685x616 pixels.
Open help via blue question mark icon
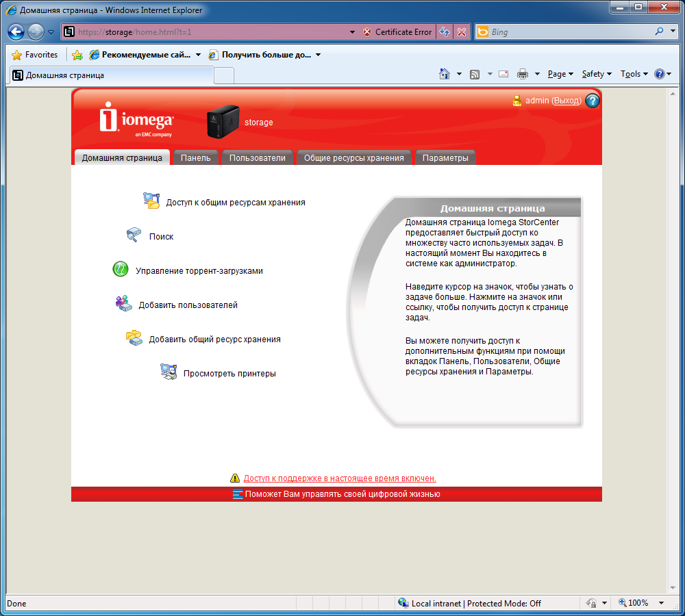[593, 101]
